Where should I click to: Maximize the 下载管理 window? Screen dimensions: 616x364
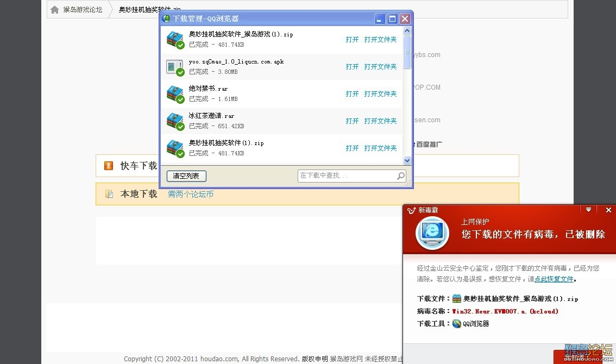coord(392,18)
